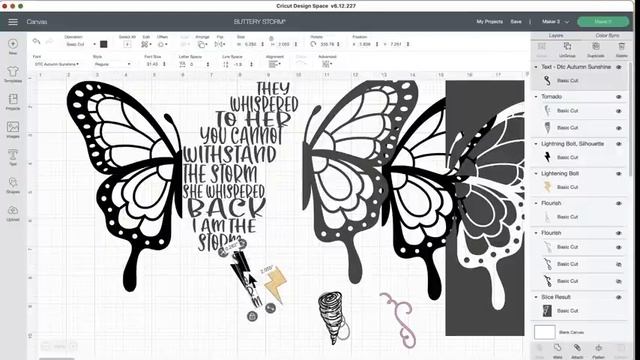Open the Templates panel

13,71
